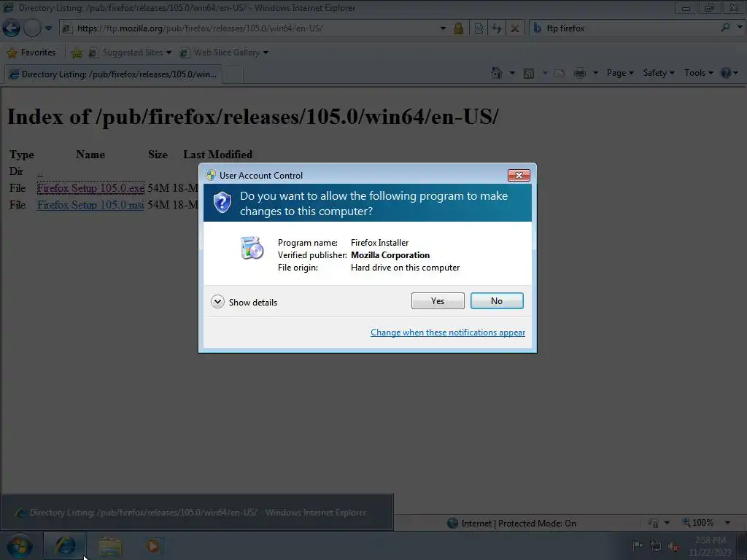
Task: Open the address bar autocomplete dropdown
Action: pyautogui.click(x=443, y=28)
